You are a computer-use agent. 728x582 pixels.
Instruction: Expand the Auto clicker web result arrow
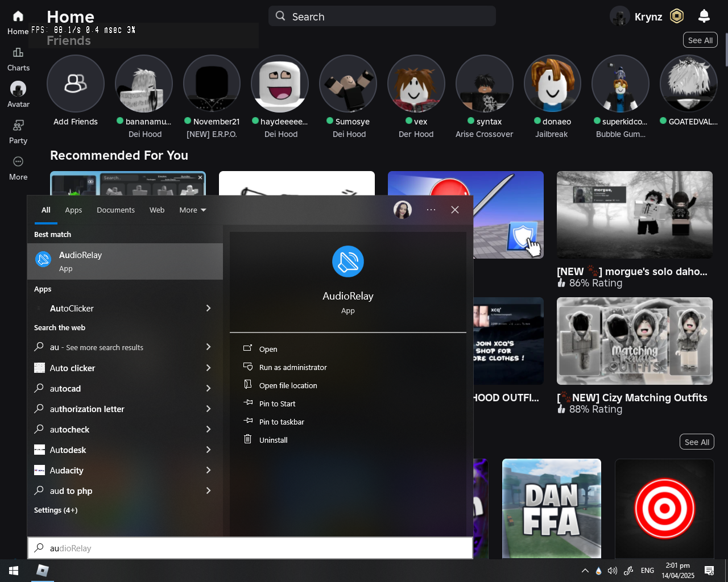pos(208,368)
